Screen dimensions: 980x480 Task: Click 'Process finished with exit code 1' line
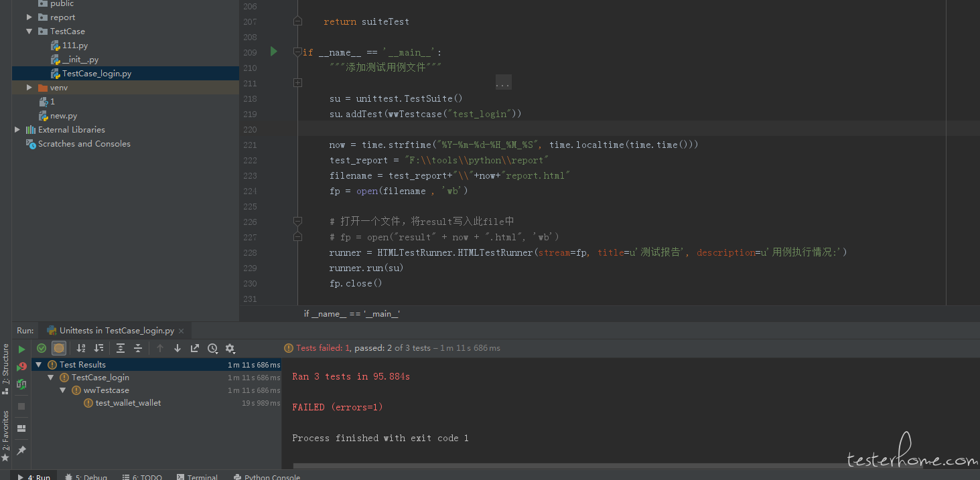click(380, 438)
